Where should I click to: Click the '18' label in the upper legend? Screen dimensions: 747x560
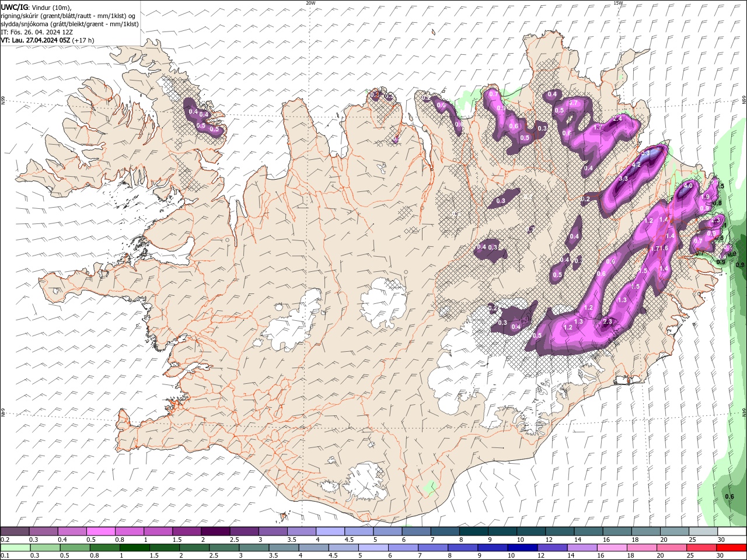(x=634, y=540)
